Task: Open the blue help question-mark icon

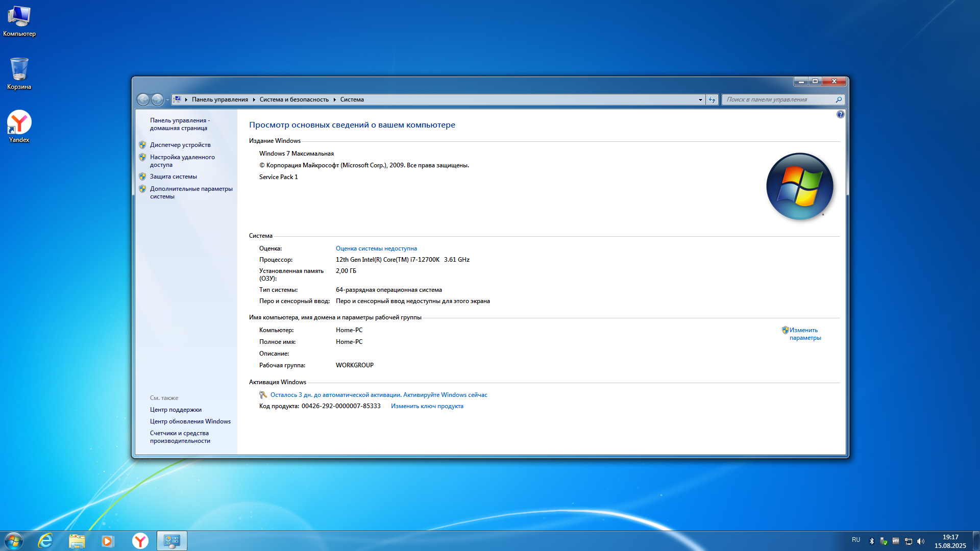Action: click(841, 114)
